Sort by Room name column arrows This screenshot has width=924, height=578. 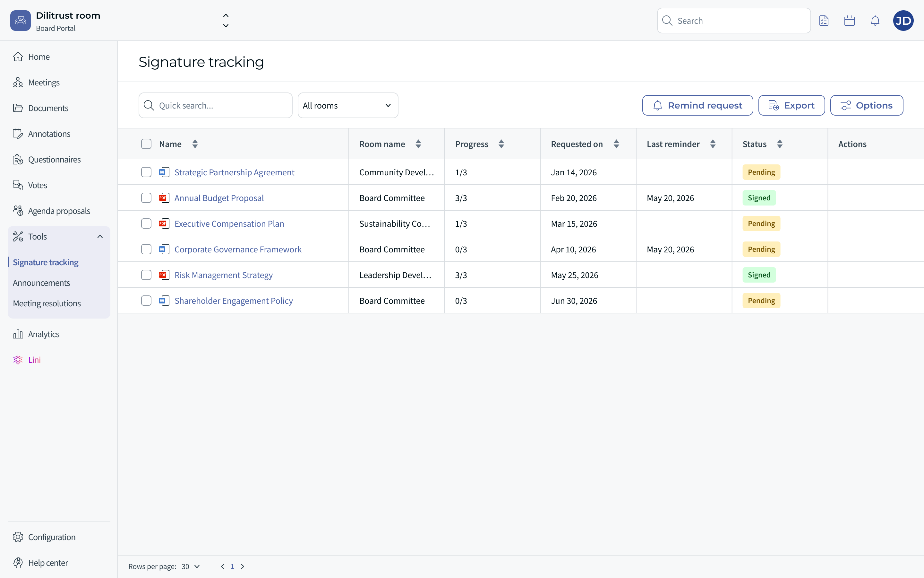click(x=418, y=144)
